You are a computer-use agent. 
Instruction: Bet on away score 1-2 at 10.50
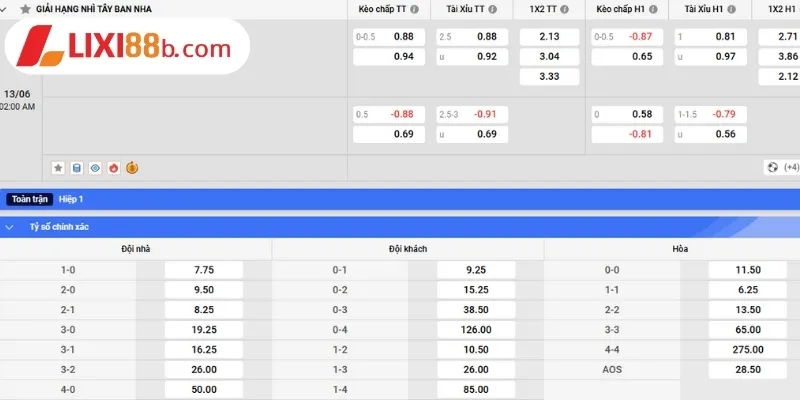(x=476, y=349)
